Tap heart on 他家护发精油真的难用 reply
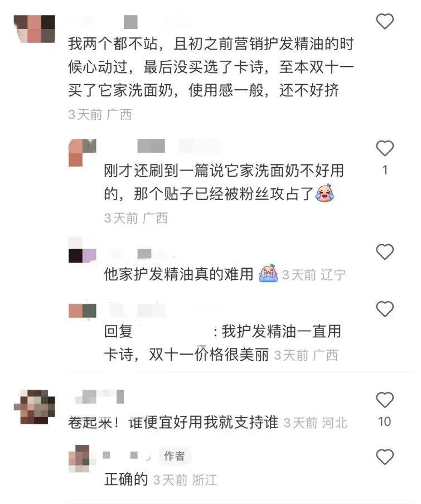Screen dimensions: 421x504 click(385, 251)
